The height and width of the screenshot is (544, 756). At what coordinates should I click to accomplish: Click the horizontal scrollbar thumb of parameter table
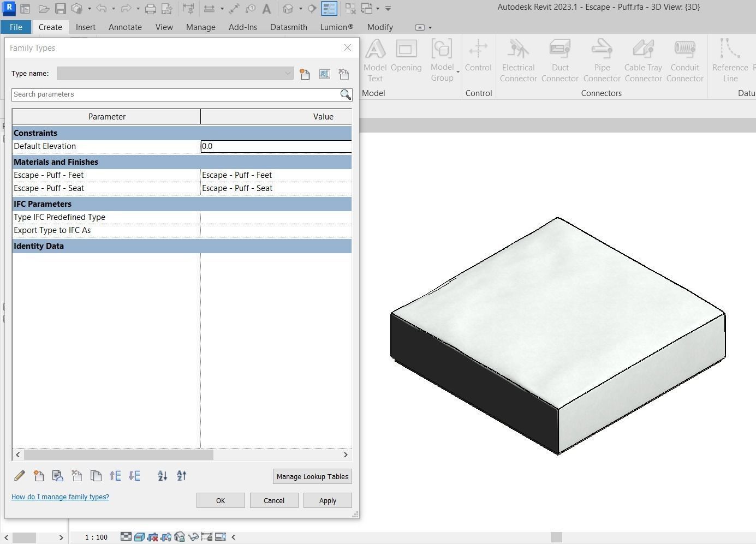pos(118,455)
